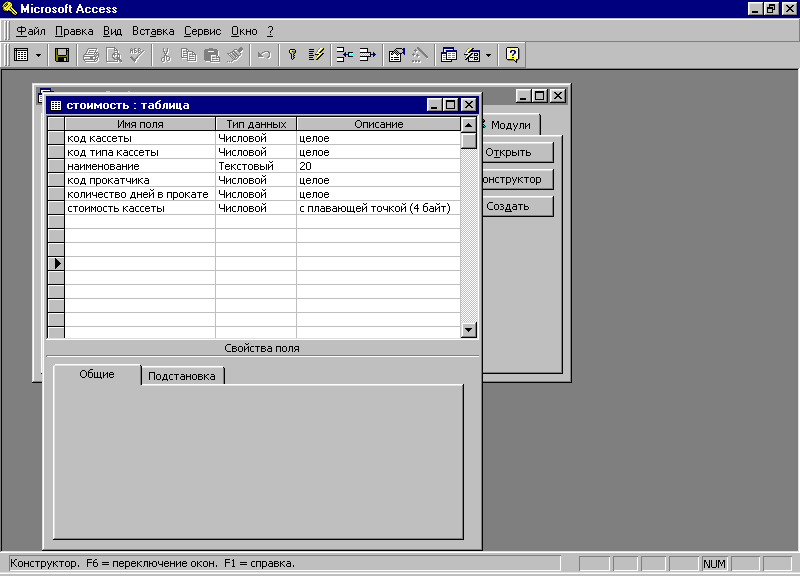Select field name 'код кассеты'

(140, 138)
